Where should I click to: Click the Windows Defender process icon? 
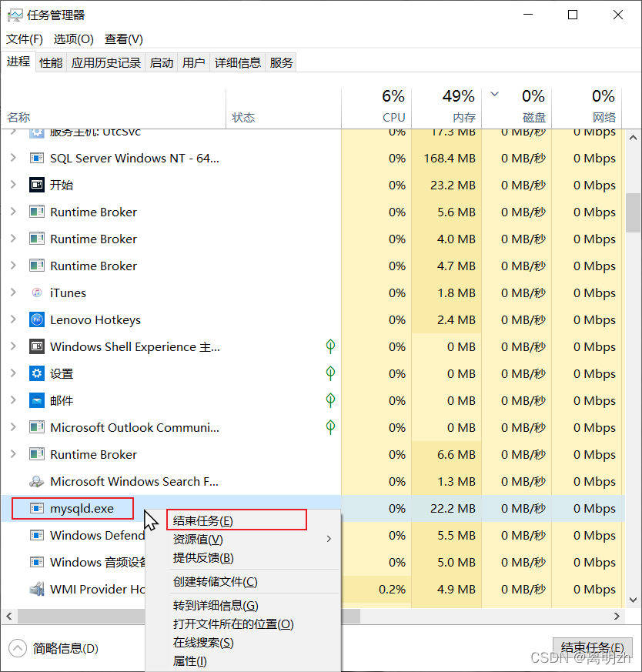pos(37,535)
